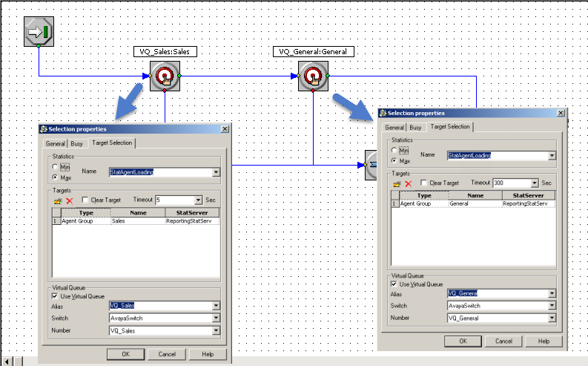Image resolution: width=588 pixels, height=366 pixels.
Task: Close the General Selection properties dialog
Action: (561, 113)
